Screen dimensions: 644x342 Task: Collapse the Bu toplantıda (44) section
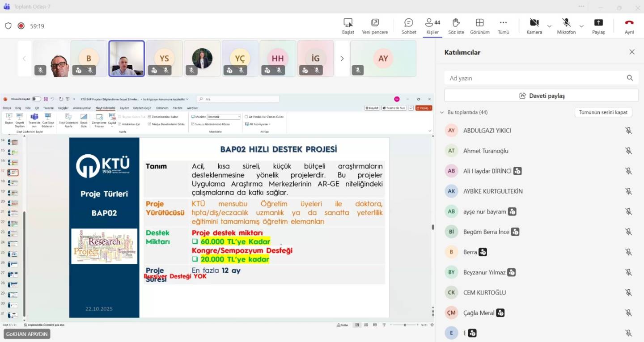pos(442,113)
